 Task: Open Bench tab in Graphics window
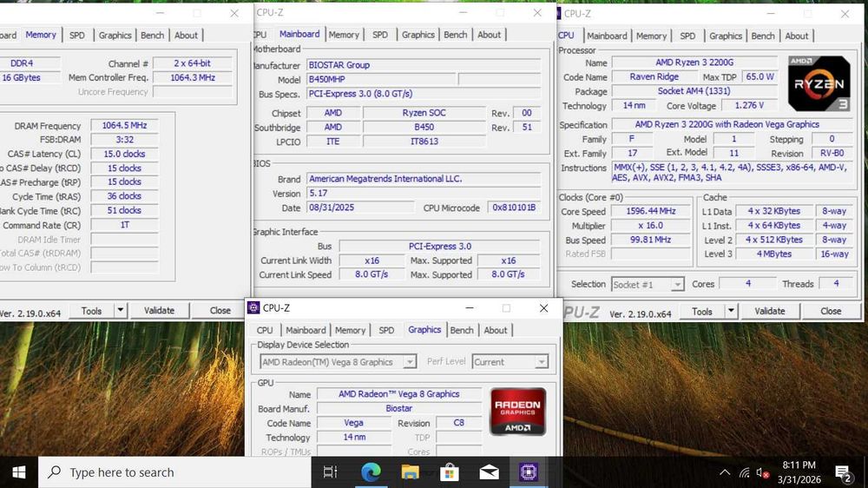pos(462,330)
